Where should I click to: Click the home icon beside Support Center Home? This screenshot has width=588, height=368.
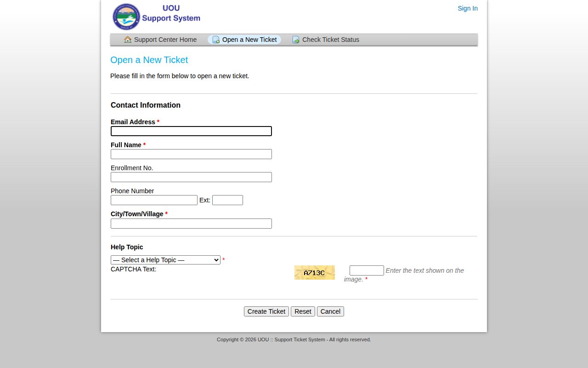click(x=128, y=40)
